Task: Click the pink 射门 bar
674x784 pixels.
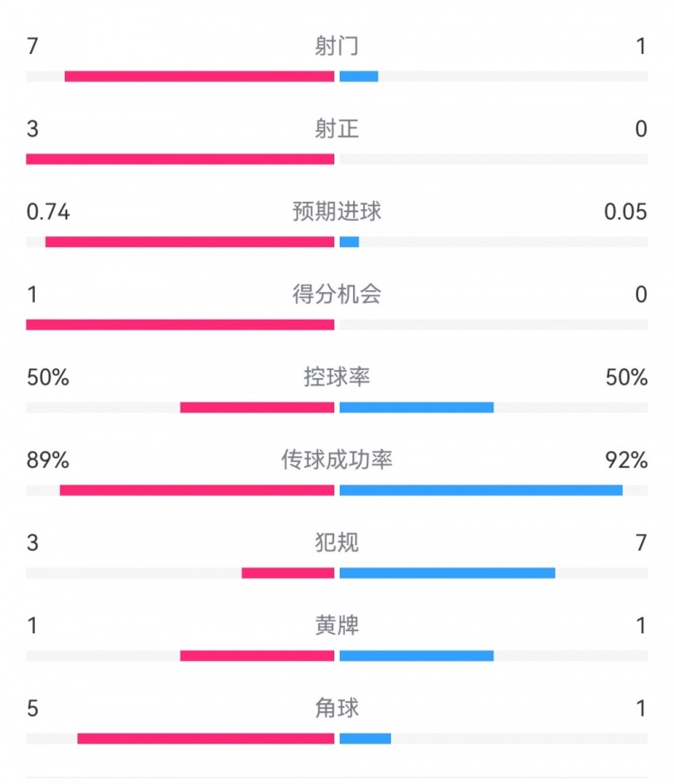Action: (x=200, y=76)
